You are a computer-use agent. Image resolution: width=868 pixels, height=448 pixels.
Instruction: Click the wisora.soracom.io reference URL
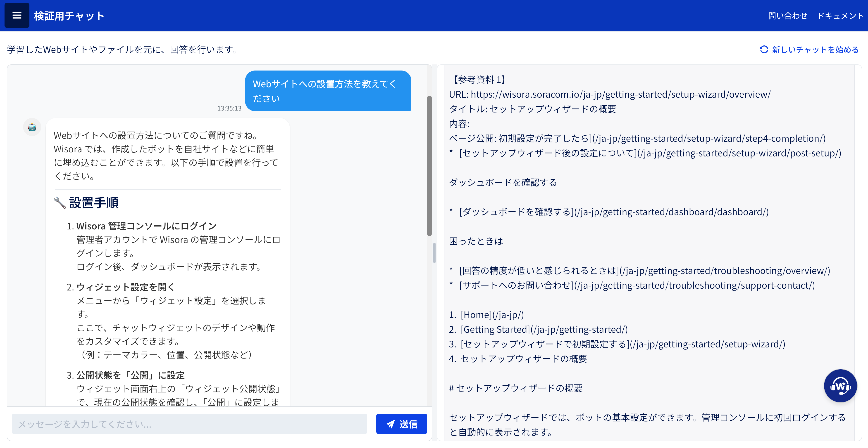(x=620, y=94)
